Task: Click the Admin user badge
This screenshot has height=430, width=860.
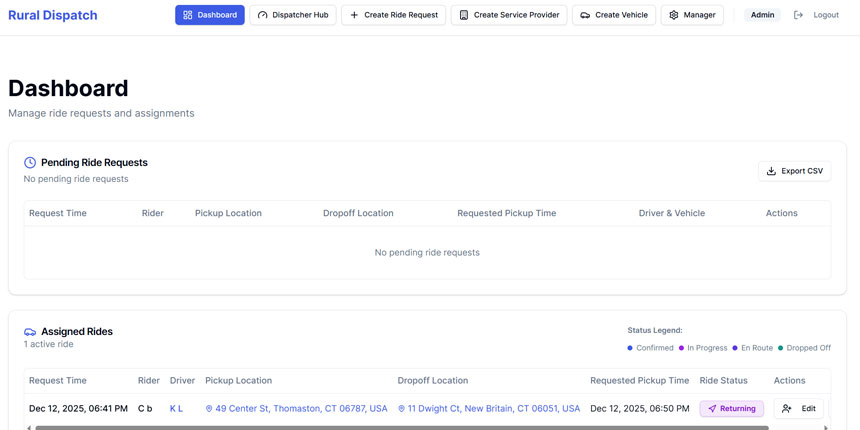Action: click(762, 15)
